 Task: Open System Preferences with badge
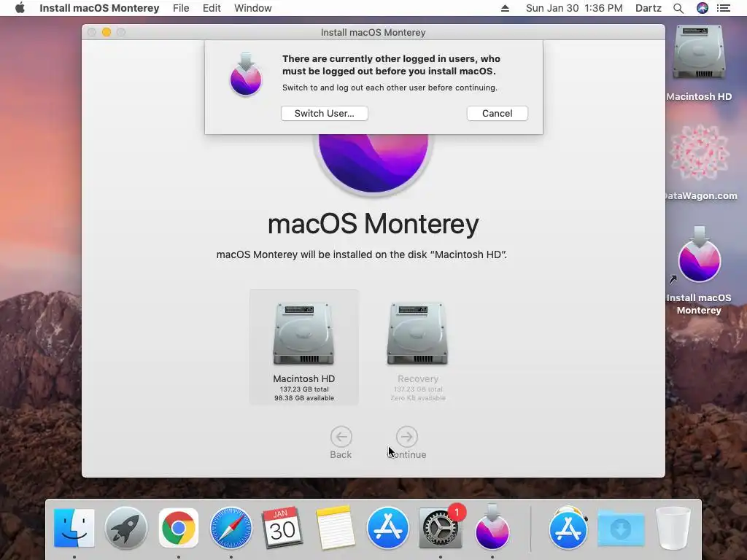tap(440, 528)
